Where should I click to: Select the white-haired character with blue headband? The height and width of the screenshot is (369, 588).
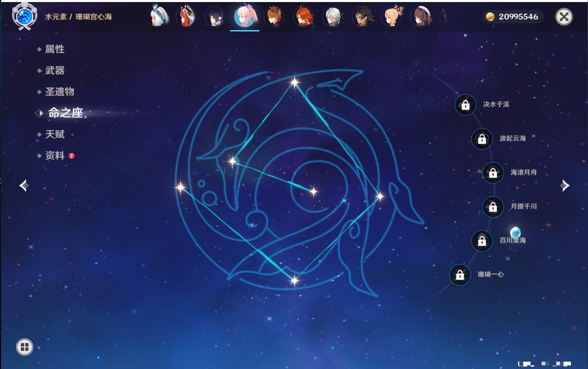pos(158,17)
